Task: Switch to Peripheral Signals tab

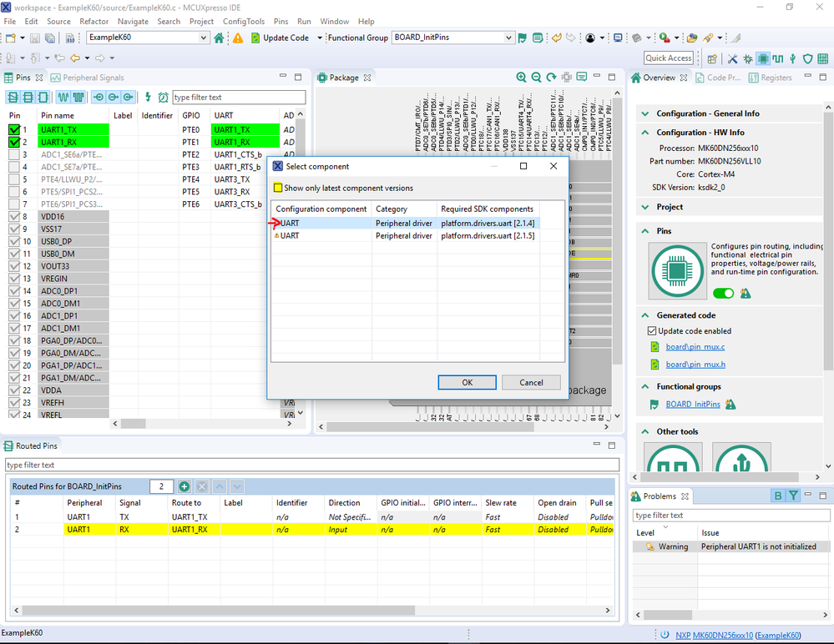Action: click(88, 78)
